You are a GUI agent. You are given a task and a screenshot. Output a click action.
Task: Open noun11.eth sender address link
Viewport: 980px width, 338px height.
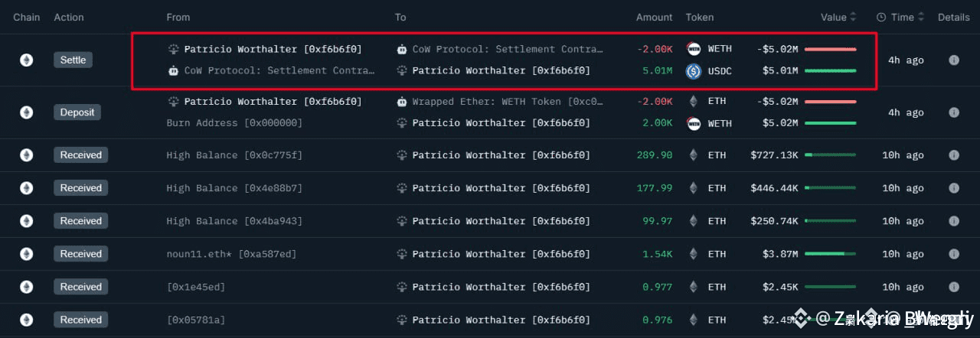click(231, 254)
